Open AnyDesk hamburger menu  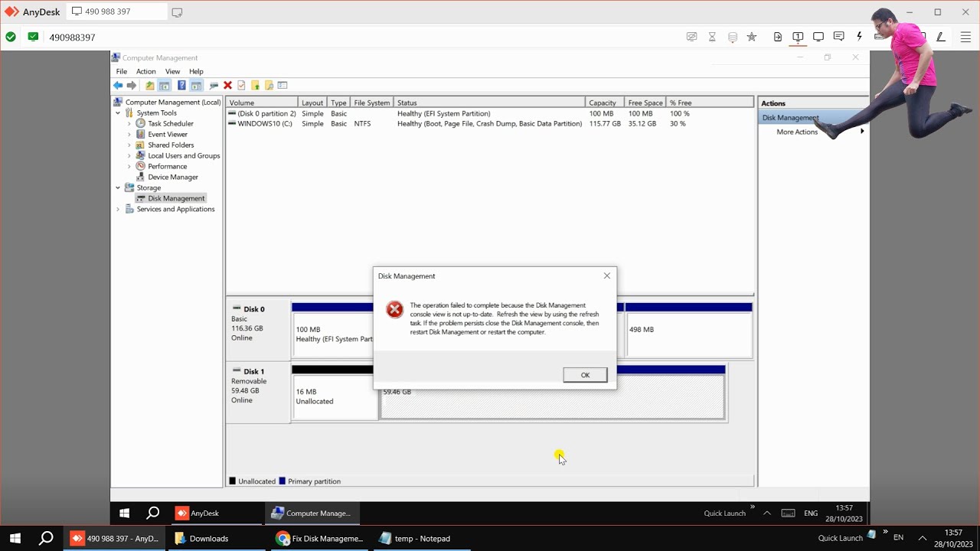[965, 37]
